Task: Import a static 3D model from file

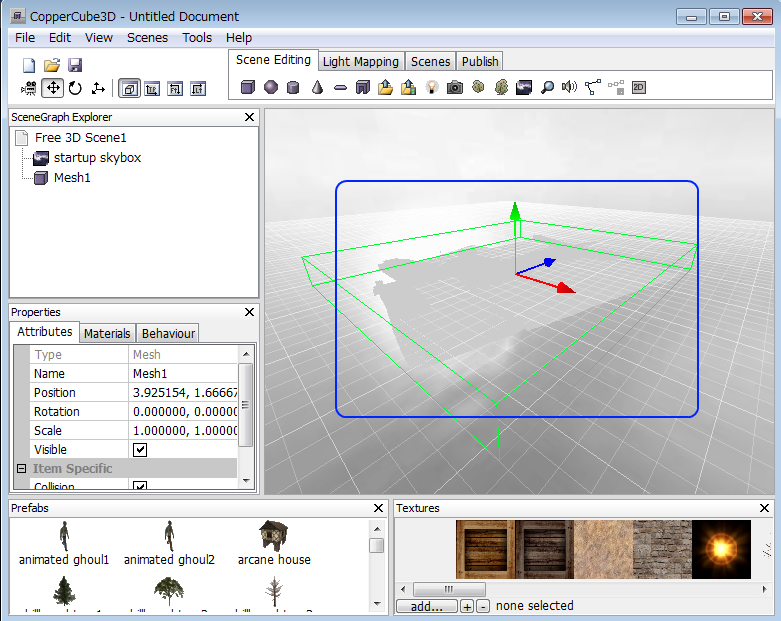Action: coord(386,88)
